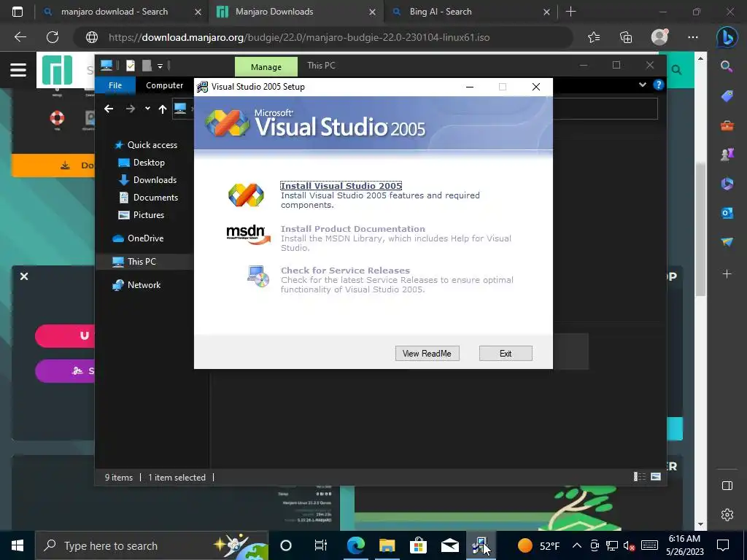Image resolution: width=747 pixels, height=560 pixels.
Task: Open Computer tab in File Explorer ribbon
Action: coord(164,85)
